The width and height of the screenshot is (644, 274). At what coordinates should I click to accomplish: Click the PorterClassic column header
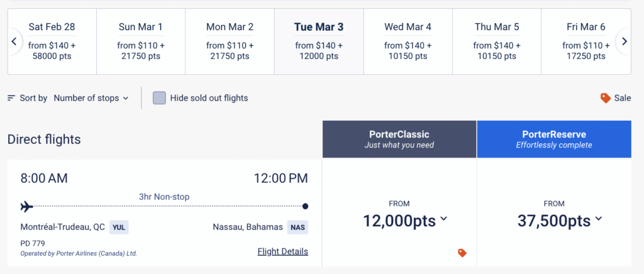click(x=399, y=139)
